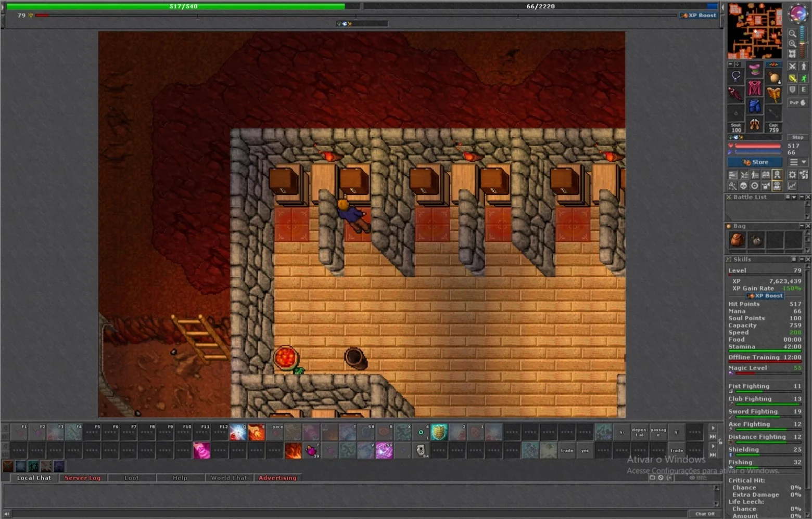Switch to defensive shield mode

click(792, 89)
